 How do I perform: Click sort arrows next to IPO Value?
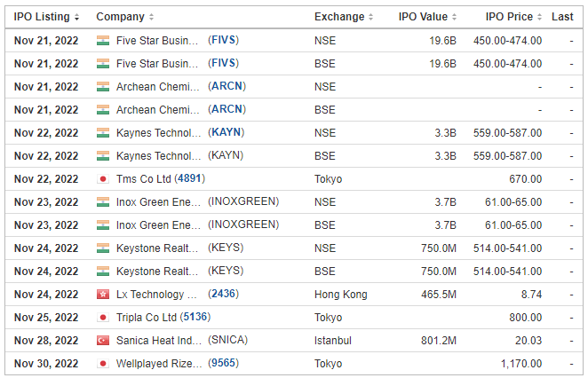(454, 17)
